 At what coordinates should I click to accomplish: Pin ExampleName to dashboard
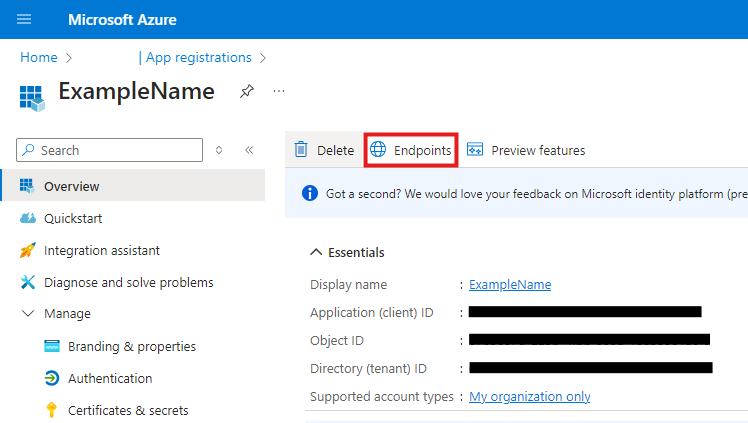[247, 91]
